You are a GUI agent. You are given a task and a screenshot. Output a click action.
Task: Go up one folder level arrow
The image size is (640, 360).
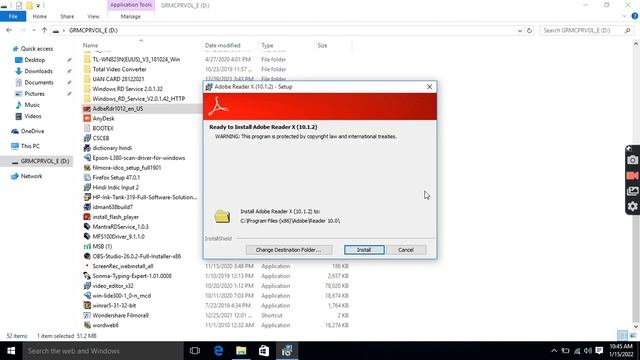(x=44, y=30)
